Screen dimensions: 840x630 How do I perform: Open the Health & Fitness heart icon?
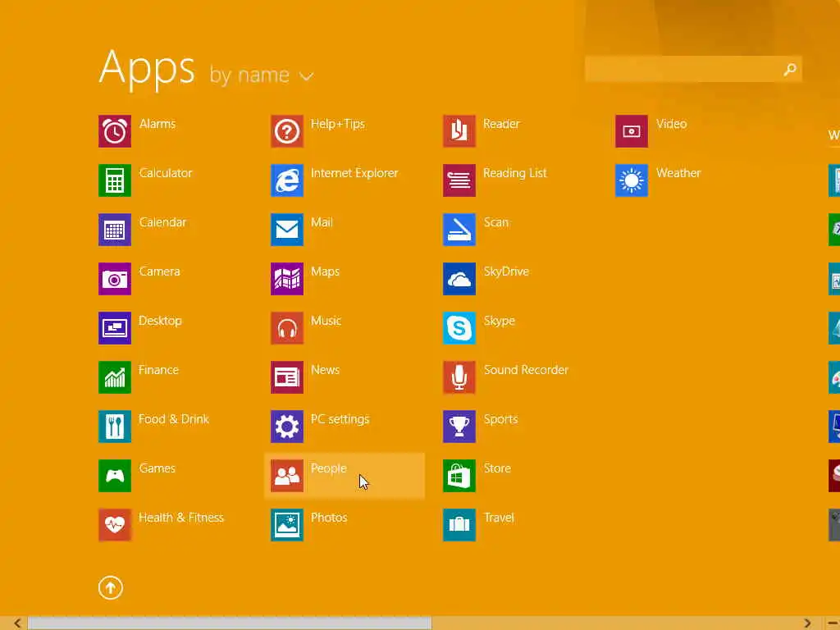click(115, 525)
